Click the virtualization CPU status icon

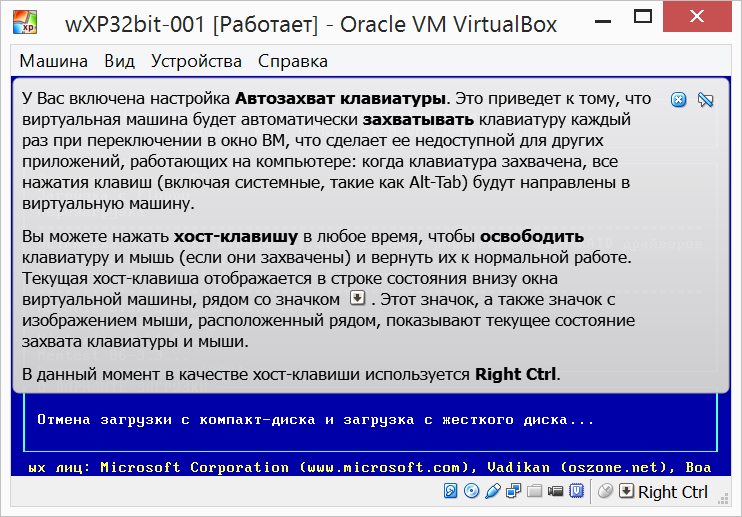pos(576,491)
